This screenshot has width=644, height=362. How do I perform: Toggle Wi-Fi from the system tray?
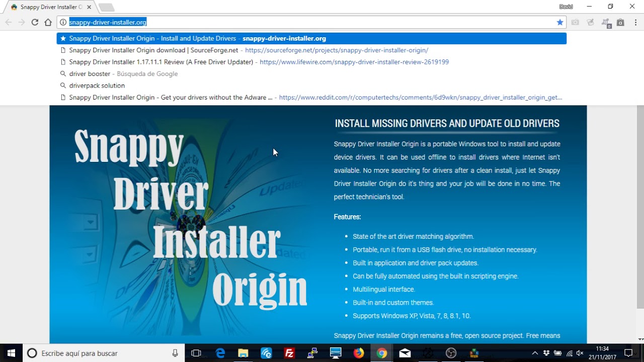pyautogui.click(x=569, y=353)
